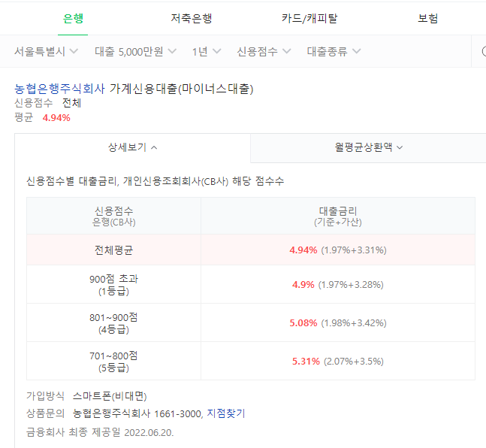This screenshot has width=486, height=448.
Task: Click the 가계신용대출(마이너스대출) product title
Action: (181, 89)
